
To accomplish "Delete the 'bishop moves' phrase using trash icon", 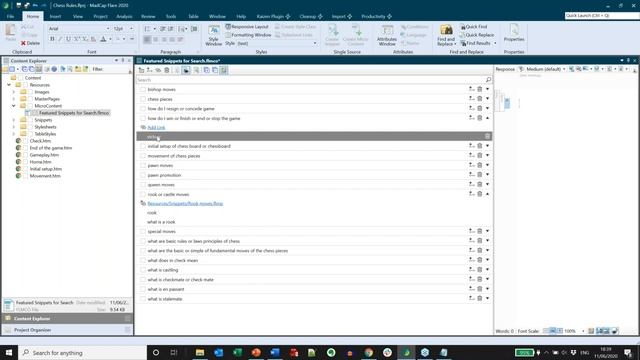I will 480,89.
